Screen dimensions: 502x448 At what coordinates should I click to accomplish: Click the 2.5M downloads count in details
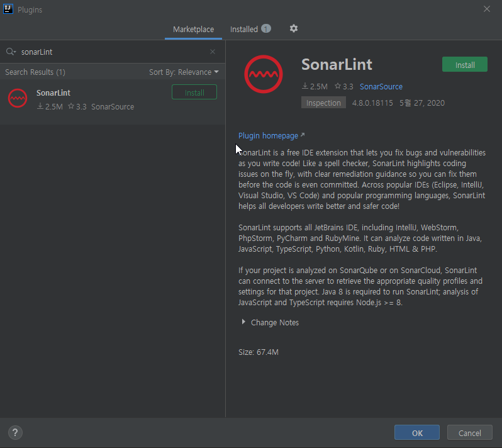(315, 87)
